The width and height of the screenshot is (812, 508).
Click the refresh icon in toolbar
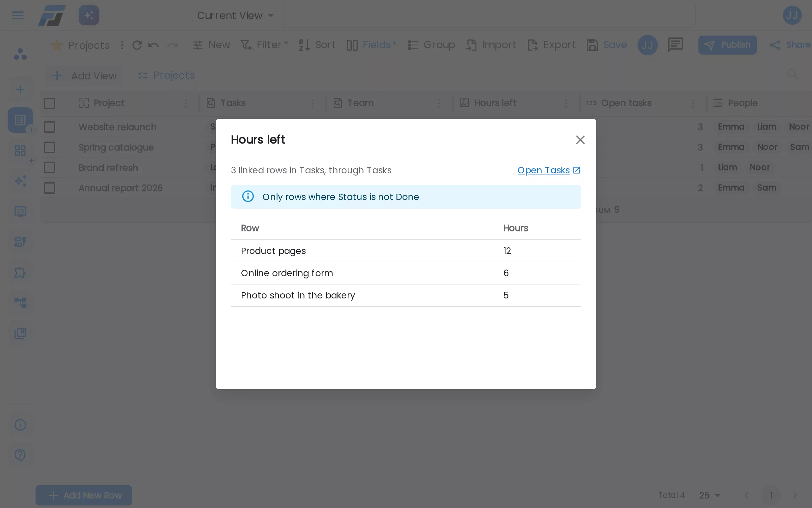pos(137,45)
